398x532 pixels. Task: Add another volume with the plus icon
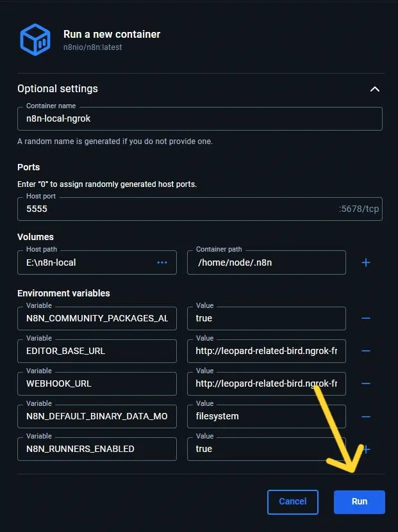click(366, 262)
